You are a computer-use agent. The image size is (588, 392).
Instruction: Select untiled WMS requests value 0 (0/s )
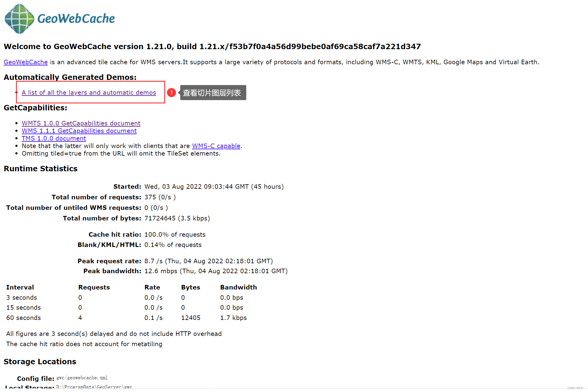tap(156, 208)
